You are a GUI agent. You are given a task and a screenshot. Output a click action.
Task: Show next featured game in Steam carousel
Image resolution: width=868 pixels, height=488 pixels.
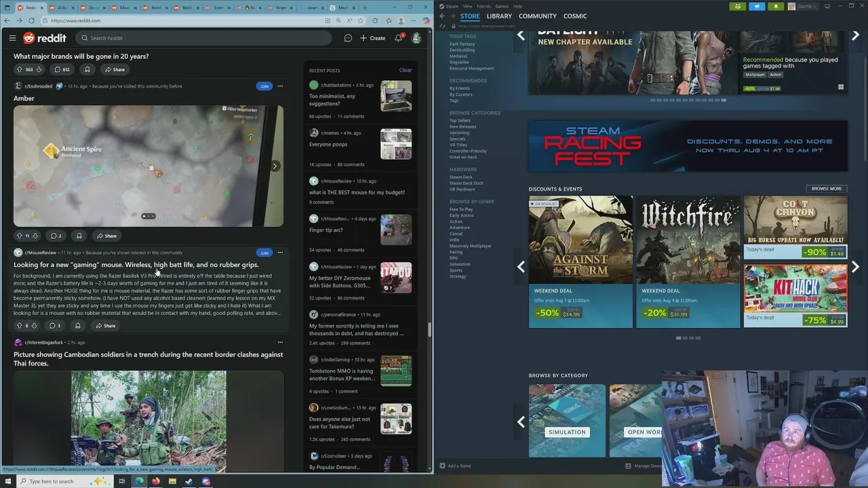click(855, 36)
